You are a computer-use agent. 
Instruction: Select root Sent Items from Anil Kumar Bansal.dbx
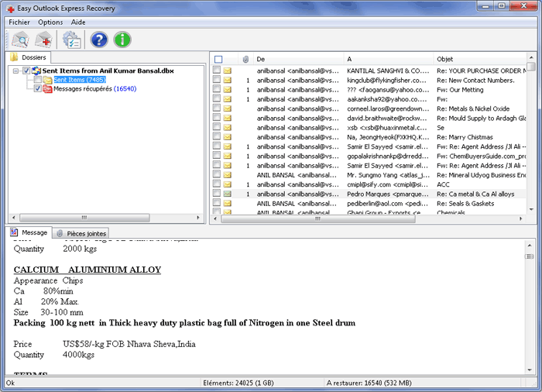[108, 71]
